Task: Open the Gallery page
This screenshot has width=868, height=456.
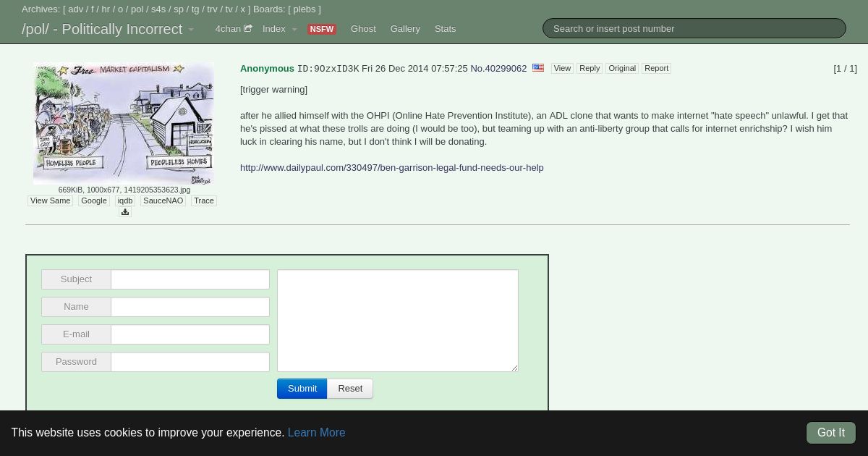Action: coord(405,29)
